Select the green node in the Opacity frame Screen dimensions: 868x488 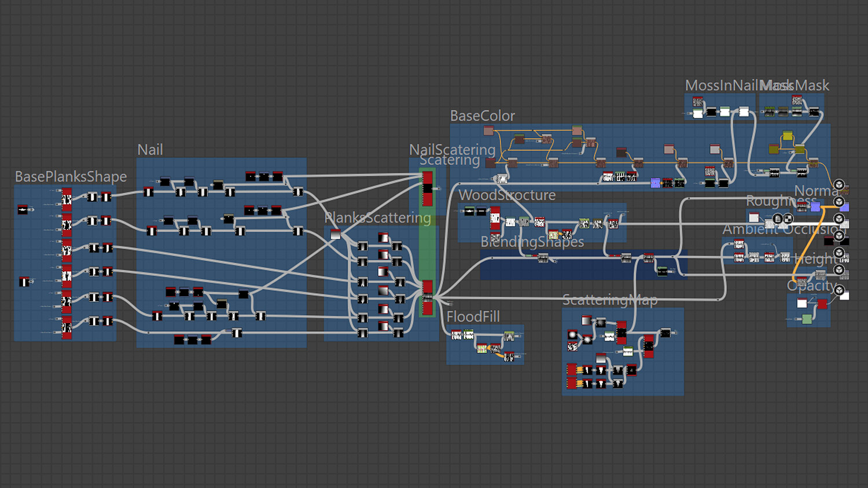click(807, 319)
